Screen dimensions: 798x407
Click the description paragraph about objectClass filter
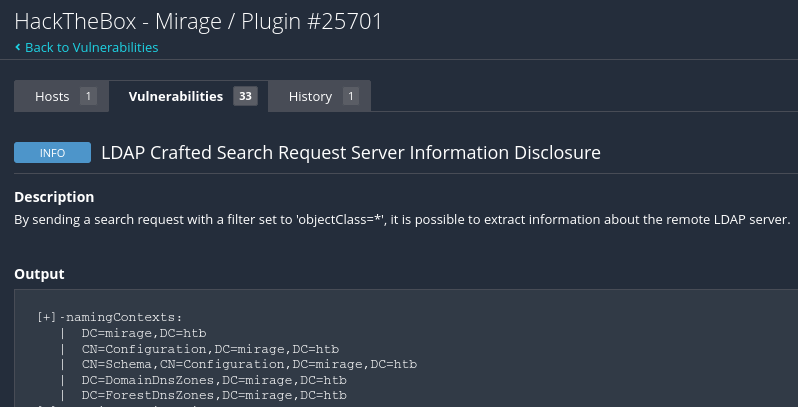pyautogui.click(x=402, y=220)
